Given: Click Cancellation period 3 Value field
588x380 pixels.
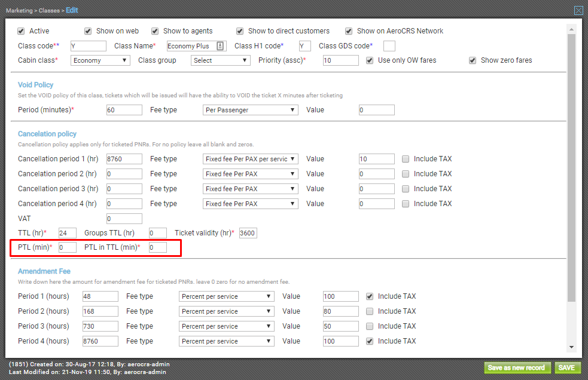Looking at the screenshot, I should [x=376, y=189].
